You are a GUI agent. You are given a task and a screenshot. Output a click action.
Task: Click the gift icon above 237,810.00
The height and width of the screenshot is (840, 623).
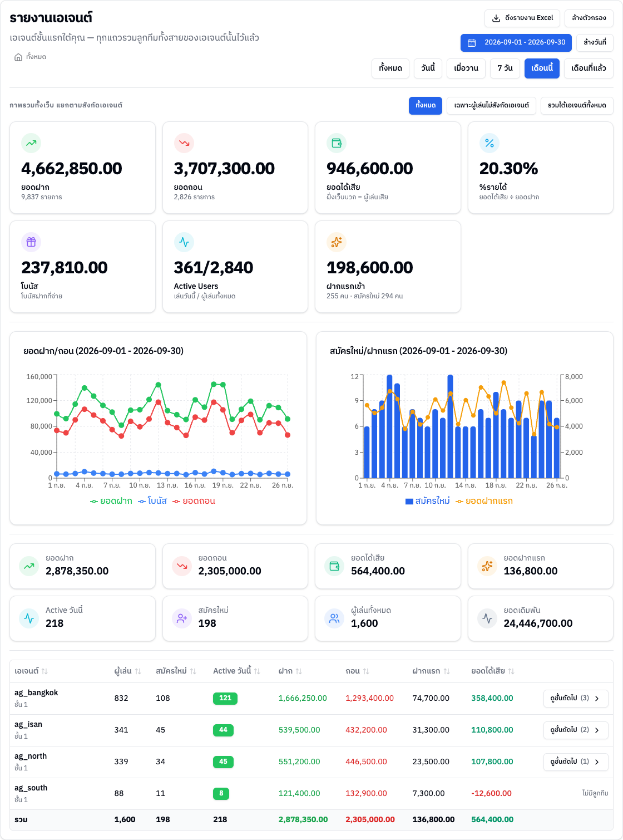pyautogui.click(x=31, y=242)
